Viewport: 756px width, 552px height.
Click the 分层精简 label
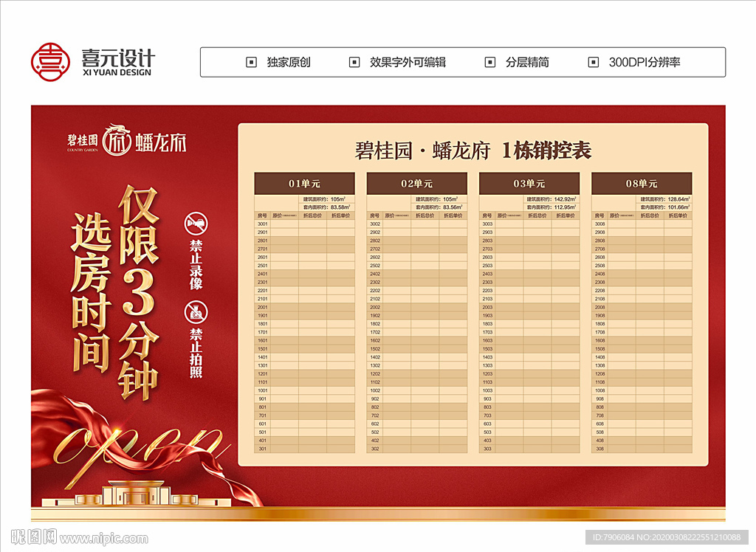click(x=527, y=62)
